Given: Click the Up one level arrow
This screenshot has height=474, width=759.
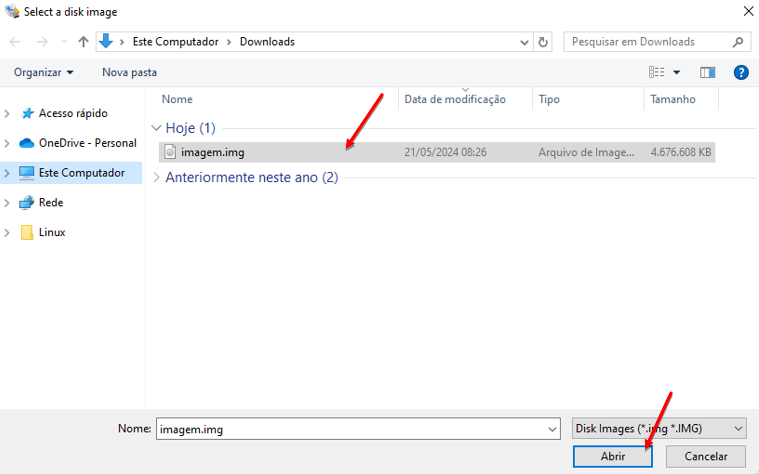Looking at the screenshot, I should pos(83,42).
